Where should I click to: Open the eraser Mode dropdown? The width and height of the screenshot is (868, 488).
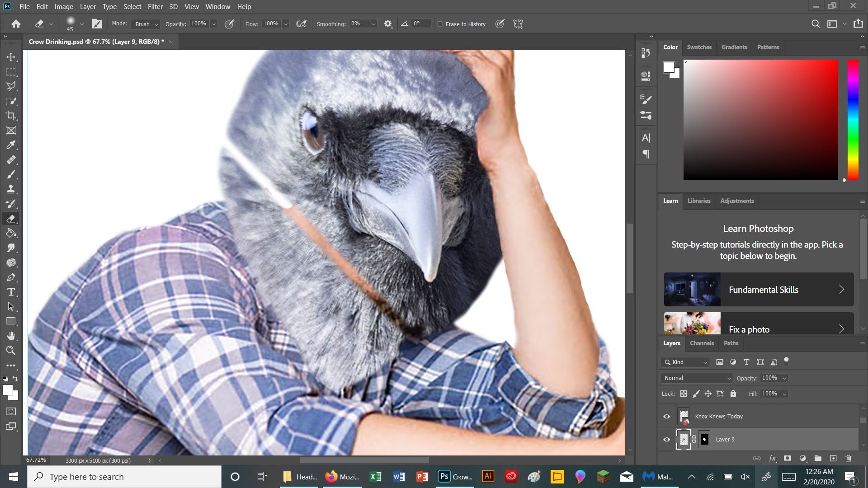coord(145,24)
